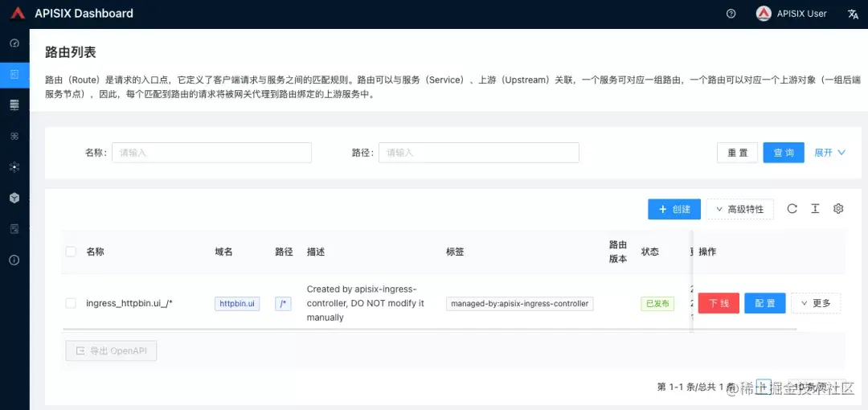Open column settings gear icon
The height and width of the screenshot is (410, 868).
tap(838, 208)
